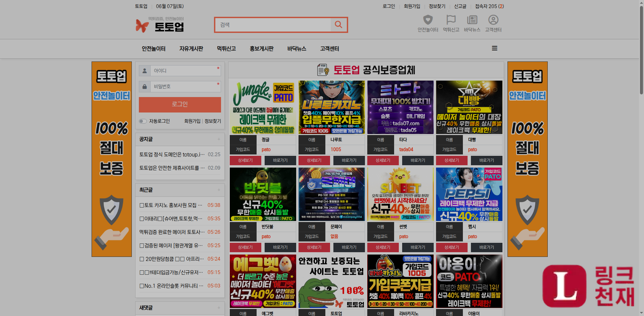This screenshot has height=316, width=644.
Task: Click the search magnifier icon
Action: click(338, 25)
